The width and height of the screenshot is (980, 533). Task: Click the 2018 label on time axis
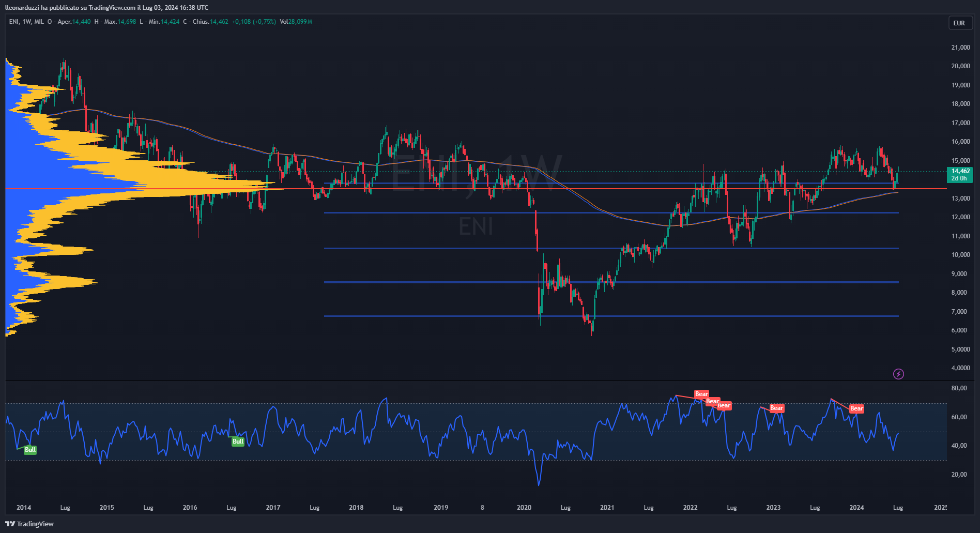tap(356, 508)
